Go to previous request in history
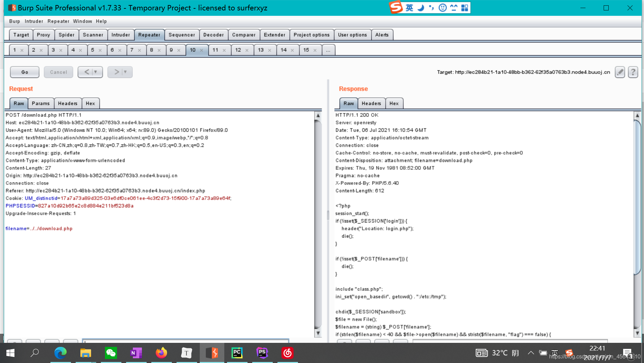The height and width of the screenshot is (363, 644). tap(86, 72)
